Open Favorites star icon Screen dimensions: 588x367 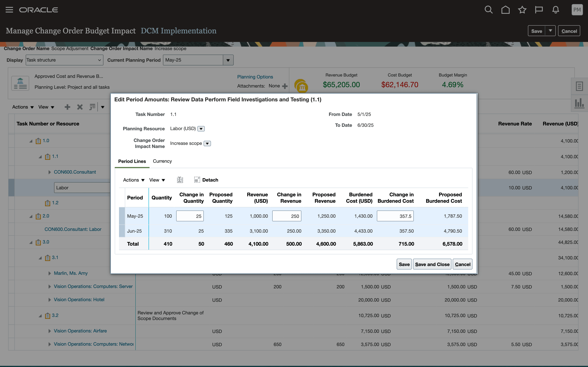pyautogui.click(x=522, y=10)
